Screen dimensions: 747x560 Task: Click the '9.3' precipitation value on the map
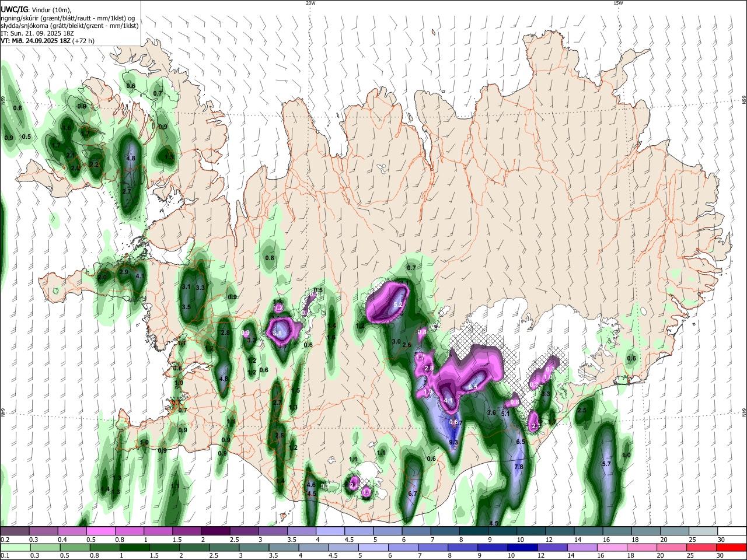pyautogui.click(x=453, y=443)
